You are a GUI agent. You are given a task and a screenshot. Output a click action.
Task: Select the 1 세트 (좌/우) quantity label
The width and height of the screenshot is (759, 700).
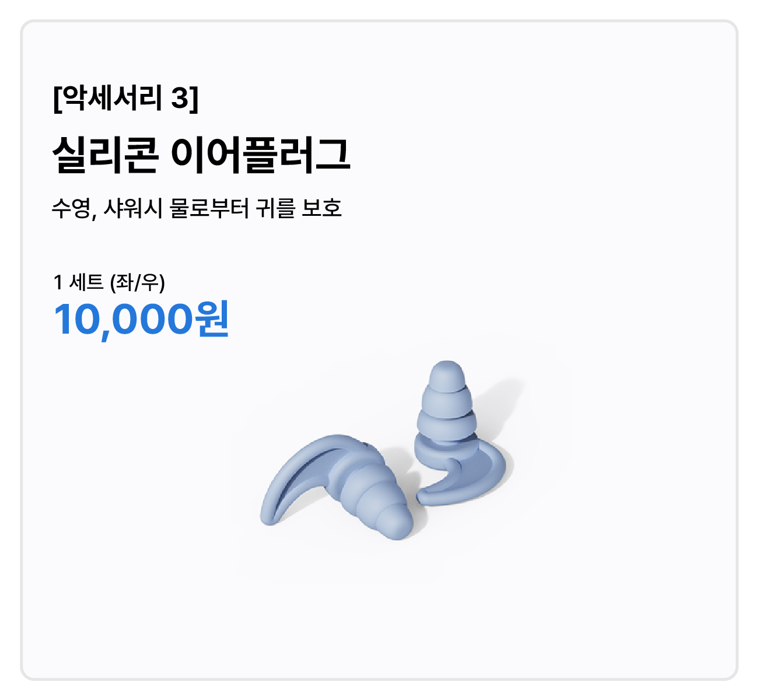pos(109,282)
